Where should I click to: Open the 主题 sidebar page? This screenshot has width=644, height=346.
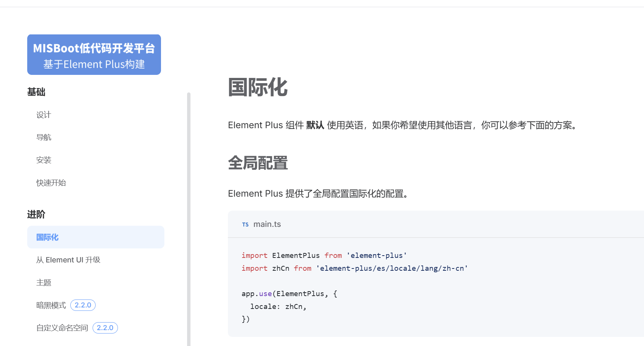[x=43, y=282]
